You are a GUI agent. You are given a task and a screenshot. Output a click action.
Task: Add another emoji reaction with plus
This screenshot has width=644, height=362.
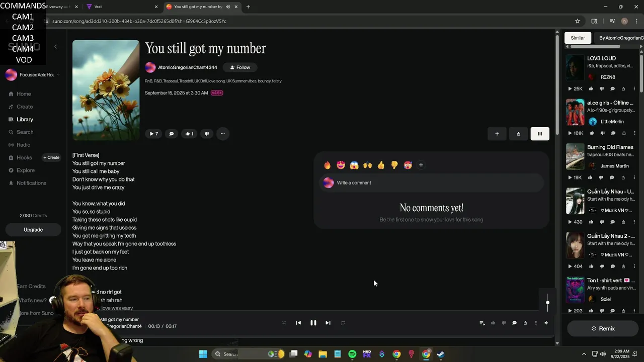coord(421,165)
